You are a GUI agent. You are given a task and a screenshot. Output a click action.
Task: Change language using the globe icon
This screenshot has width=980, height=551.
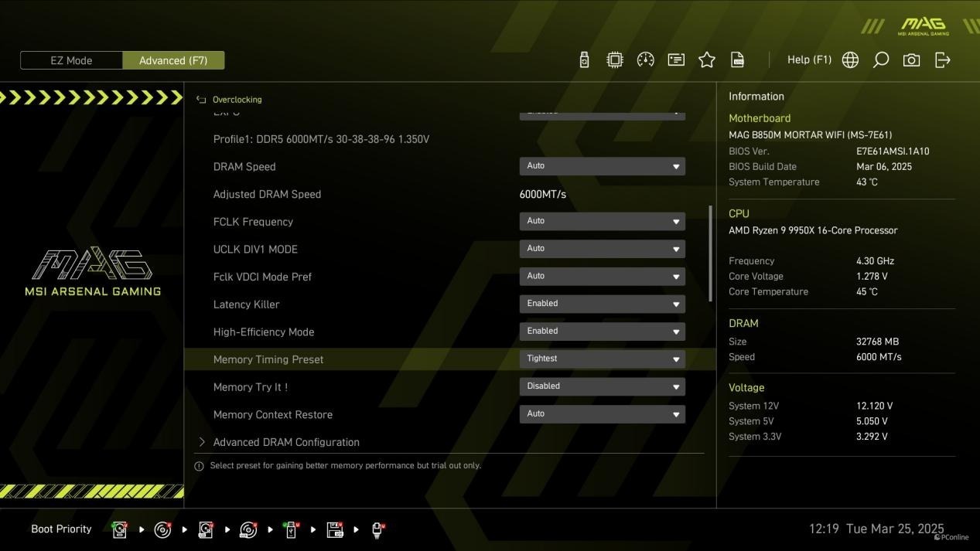click(850, 60)
